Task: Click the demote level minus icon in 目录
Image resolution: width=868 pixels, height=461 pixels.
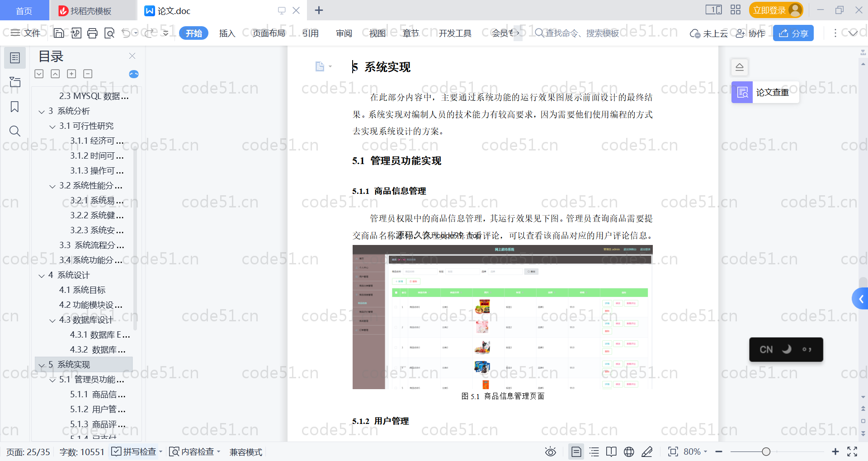Action: pyautogui.click(x=88, y=74)
